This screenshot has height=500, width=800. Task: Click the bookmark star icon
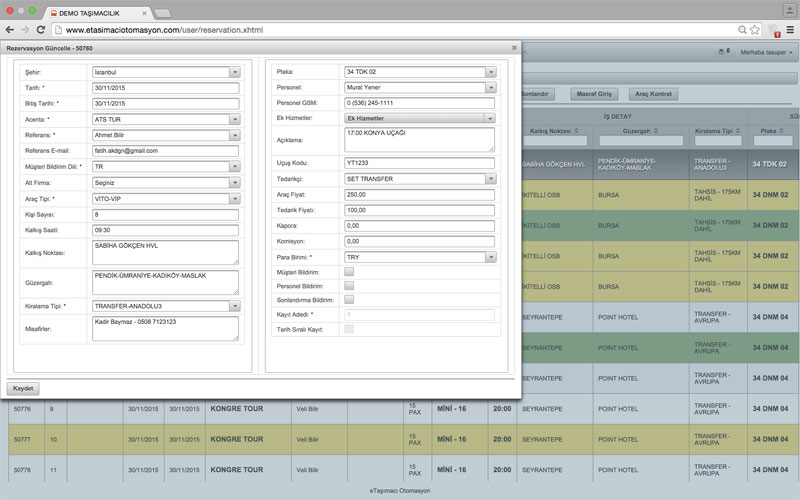[x=755, y=30]
